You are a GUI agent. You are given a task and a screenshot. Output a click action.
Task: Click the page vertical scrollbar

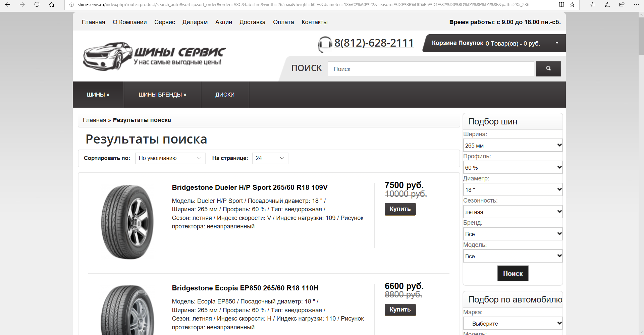[x=641, y=168]
